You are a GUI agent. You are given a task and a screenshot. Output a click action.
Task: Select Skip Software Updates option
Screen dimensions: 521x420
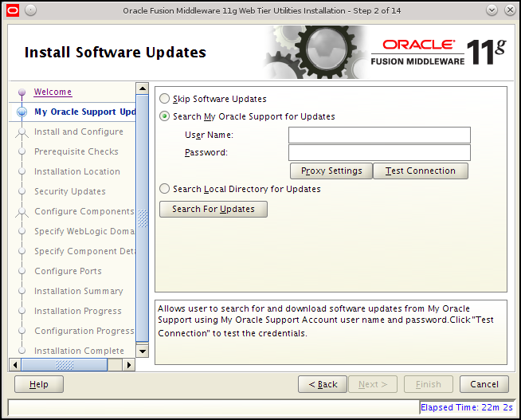click(164, 99)
